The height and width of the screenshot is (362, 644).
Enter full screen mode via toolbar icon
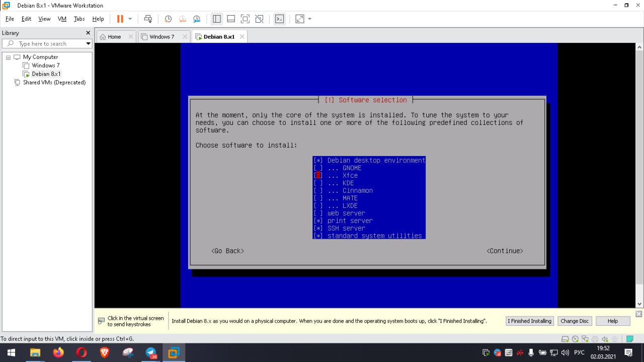pyautogui.click(x=245, y=19)
